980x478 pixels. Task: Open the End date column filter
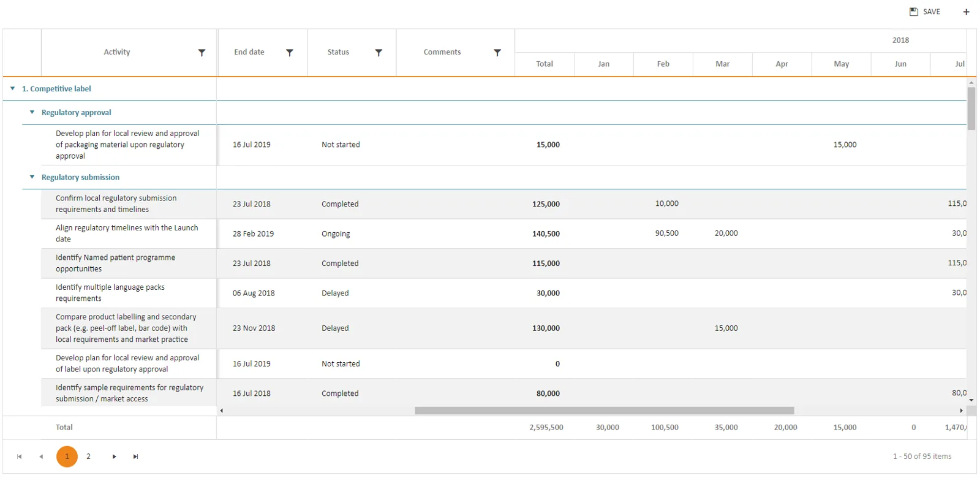290,53
